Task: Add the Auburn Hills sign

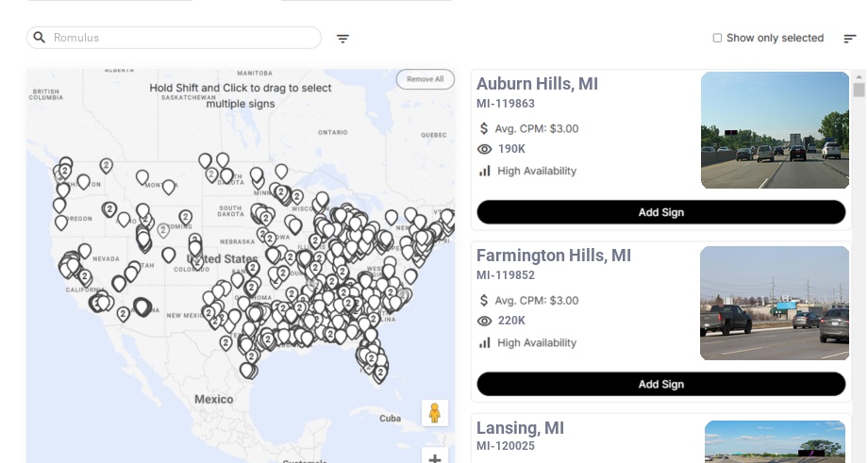Action: pyautogui.click(x=660, y=212)
